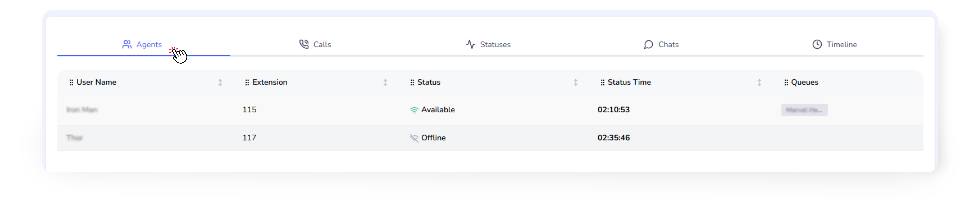Screen dimensions: 980x212
Task: Click the Offline crossed wifi icon
Action: click(x=414, y=138)
